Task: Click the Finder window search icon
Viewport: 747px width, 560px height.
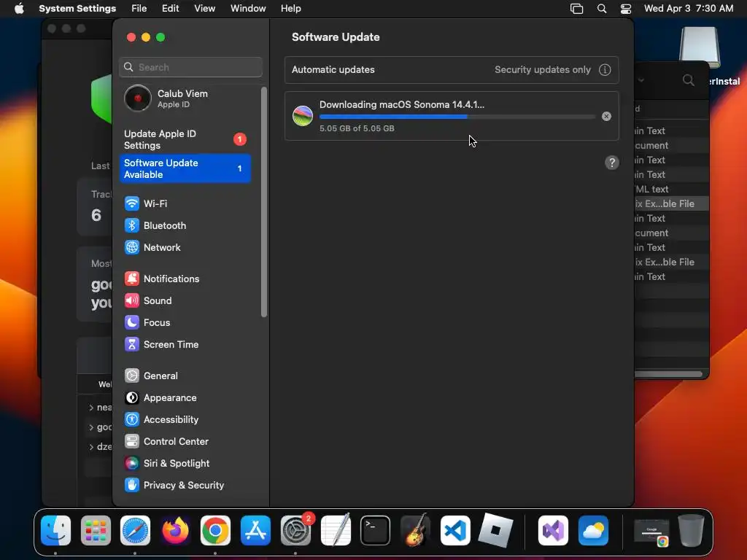Action: (688, 80)
